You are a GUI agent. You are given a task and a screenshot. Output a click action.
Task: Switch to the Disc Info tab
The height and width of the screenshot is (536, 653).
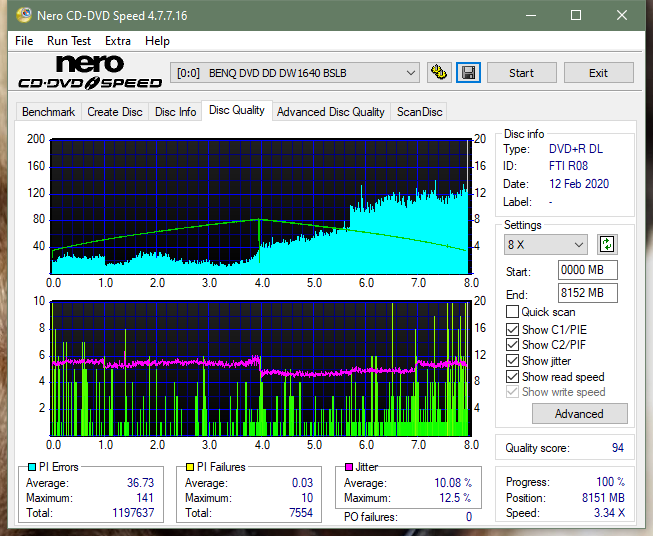click(175, 112)
